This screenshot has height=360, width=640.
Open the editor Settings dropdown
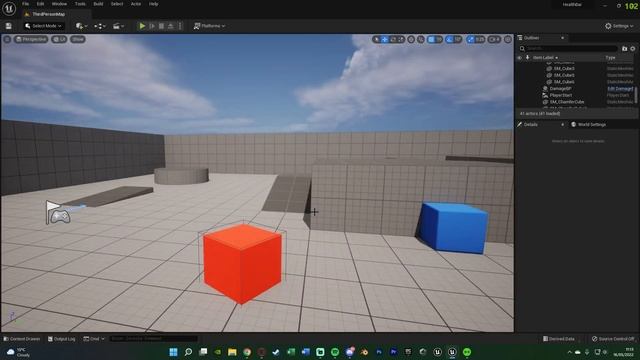coord(619,26)
